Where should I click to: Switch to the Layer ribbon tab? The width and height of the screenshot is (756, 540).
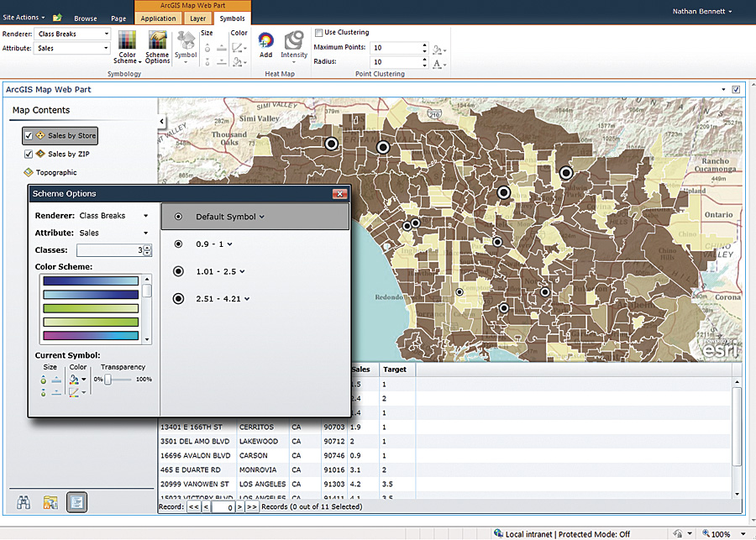coord(197,18)
